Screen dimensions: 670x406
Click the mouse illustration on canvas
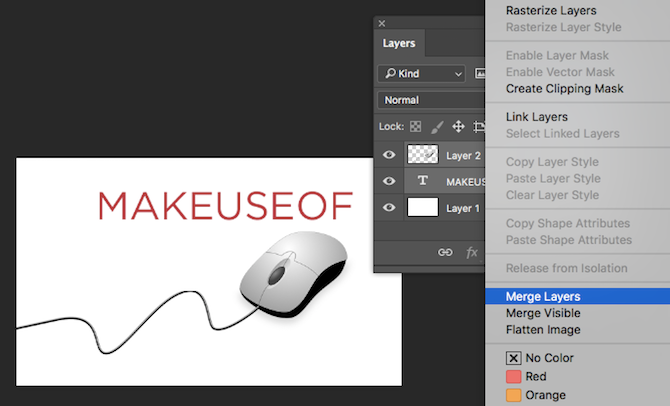[294, 274]
